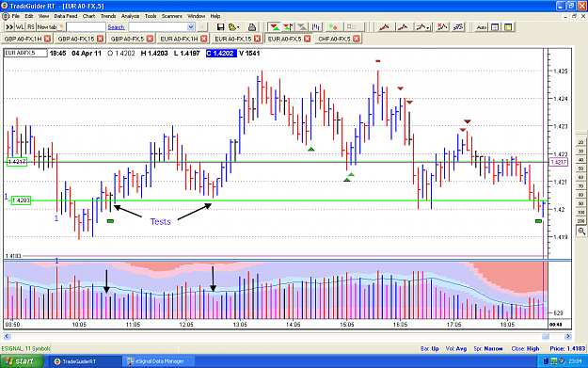Image resolution: width=588 pixels, height=368 pixels.
Task: Click the highlighted C 1.4202 close value
Action: click(x=221, y=54)
